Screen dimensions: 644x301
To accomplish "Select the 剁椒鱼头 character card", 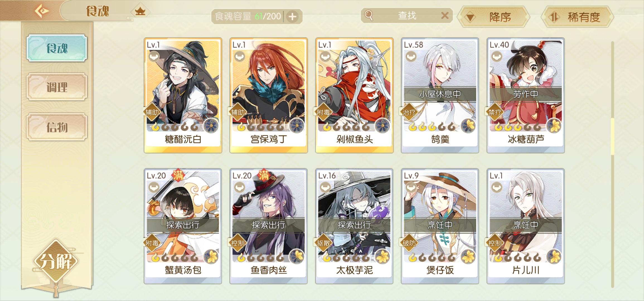I will (x=354, y=95).
